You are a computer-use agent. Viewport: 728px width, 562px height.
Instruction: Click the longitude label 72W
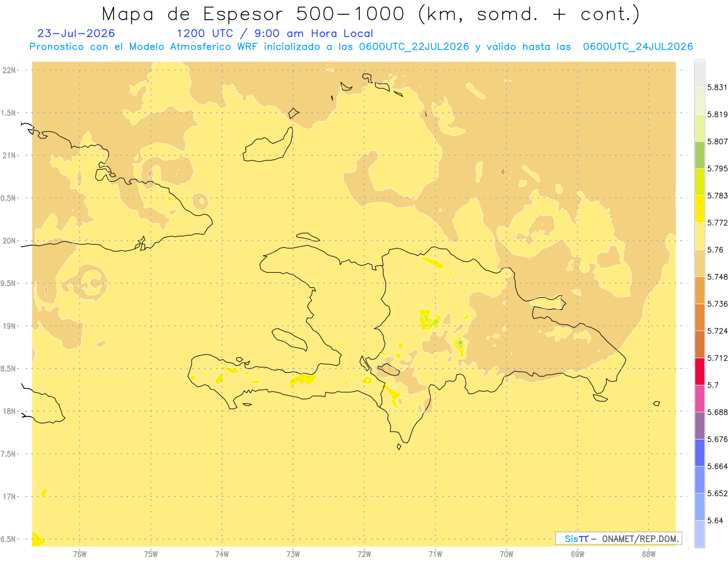click(364, 553)
